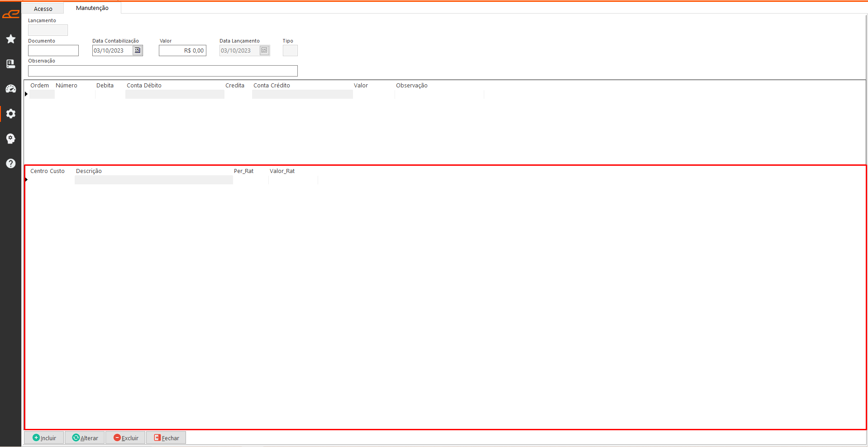Click into the Valor amount field
Viewport: 868px width, 447px height.
click(182, 51)
